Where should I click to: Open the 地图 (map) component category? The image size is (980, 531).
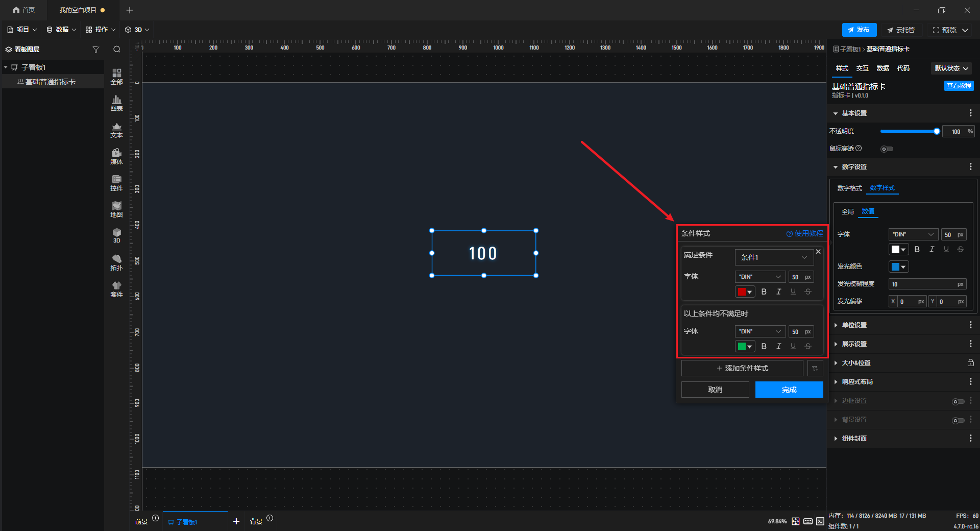pyautogui.click(x=116, y=209)
